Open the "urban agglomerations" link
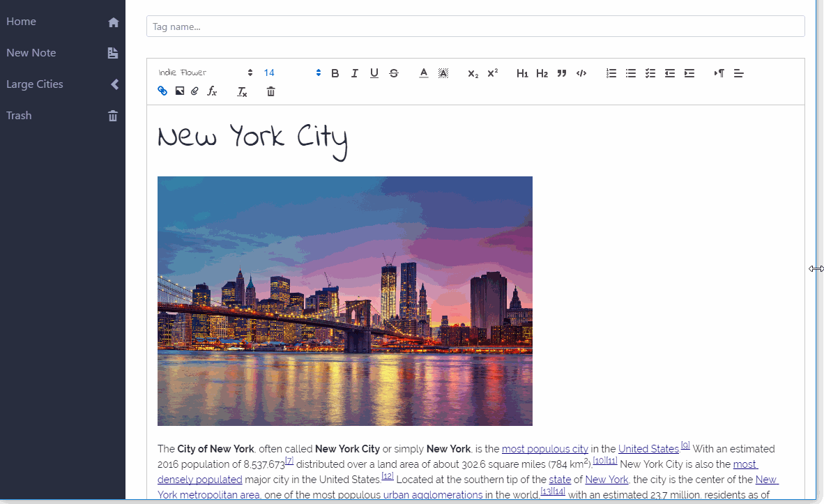The height and width of the screenshot is (504, 824). (x=432, y=495)
